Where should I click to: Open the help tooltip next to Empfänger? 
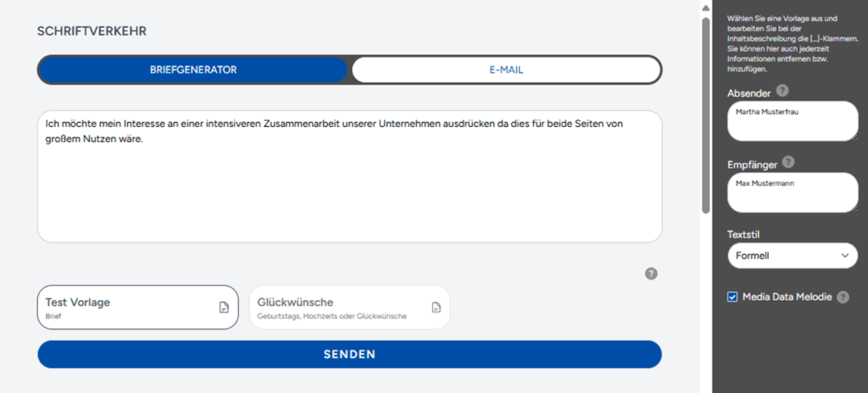coord(788,163)
